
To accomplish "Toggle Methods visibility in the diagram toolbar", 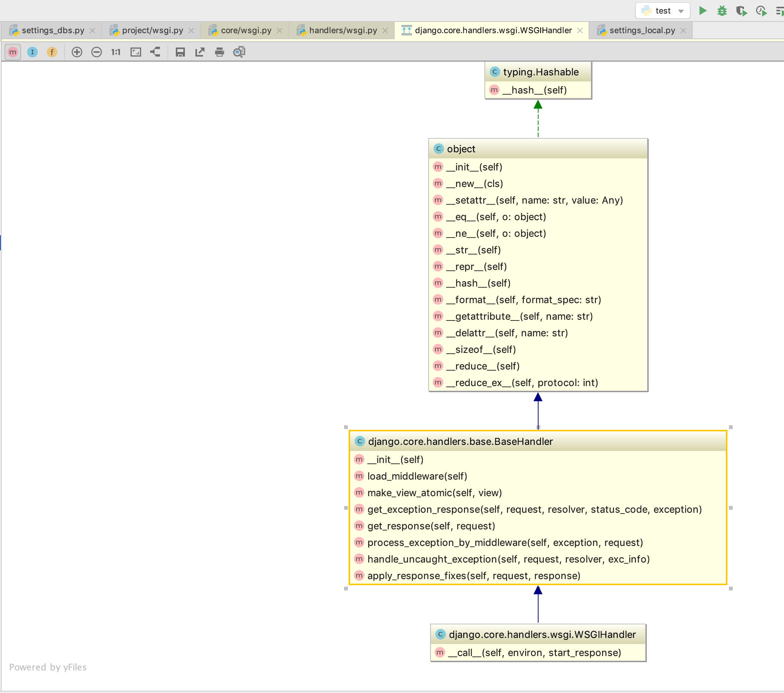I will tap(13, 52).
